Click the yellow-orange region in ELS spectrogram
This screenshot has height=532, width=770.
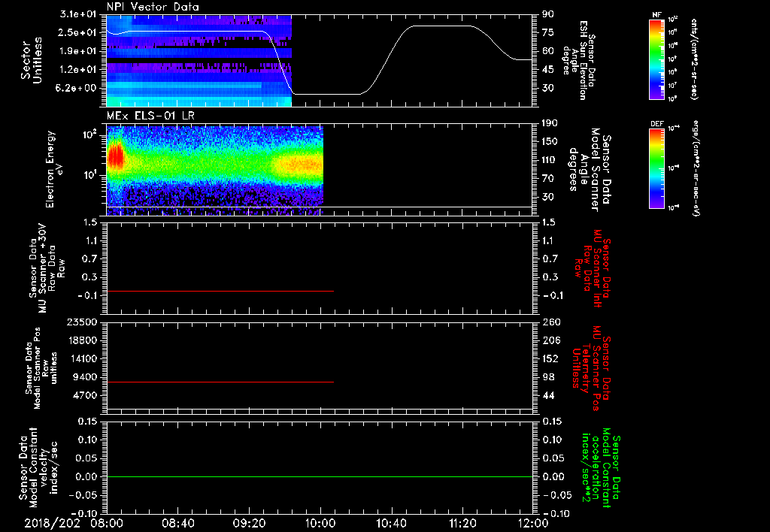[x=299, y=165]
